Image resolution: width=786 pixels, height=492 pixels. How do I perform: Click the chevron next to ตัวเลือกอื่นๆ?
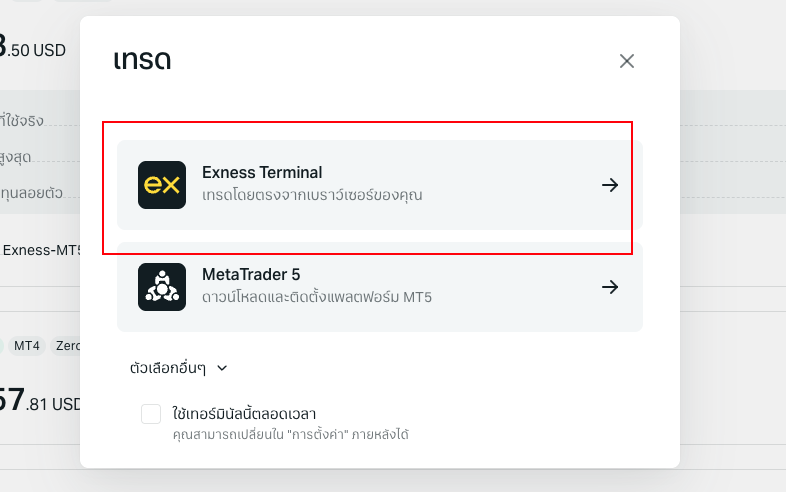tap(222, 368)
